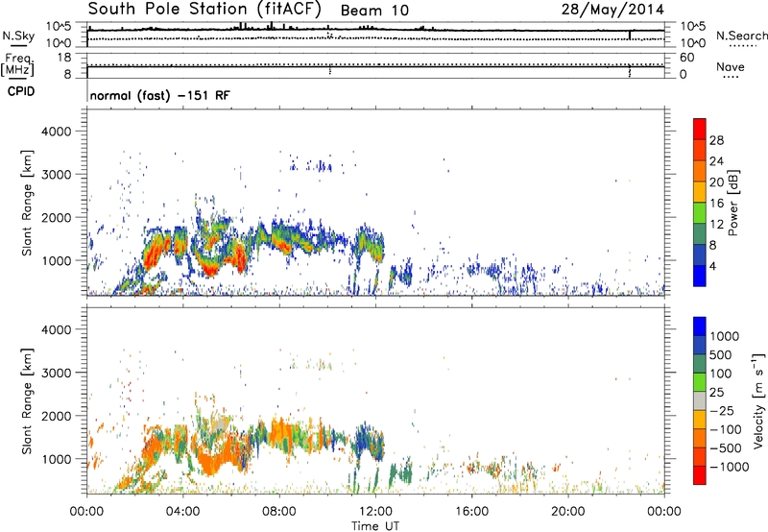Pick the light green segment of Power colorbar
This screenshot has height=532, width=768.
coord(700,212)
